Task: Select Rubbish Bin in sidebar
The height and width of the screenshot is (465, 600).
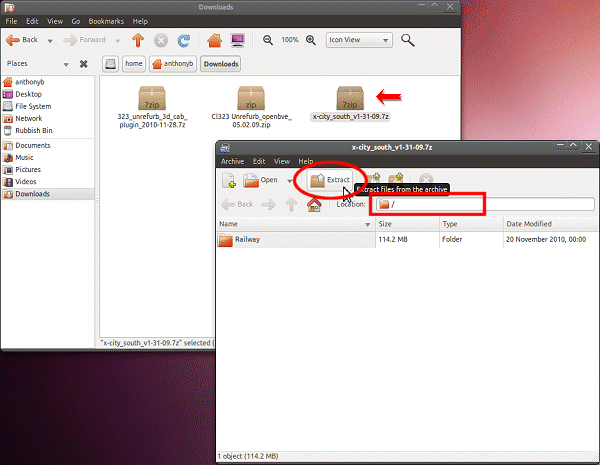Action: 48,131
